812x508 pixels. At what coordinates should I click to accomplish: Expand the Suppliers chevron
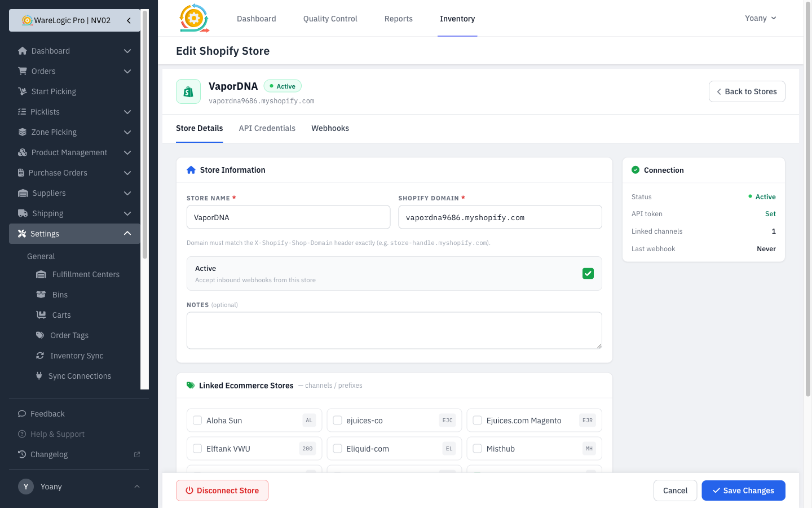pyautogui.click(x=127, y=193)
